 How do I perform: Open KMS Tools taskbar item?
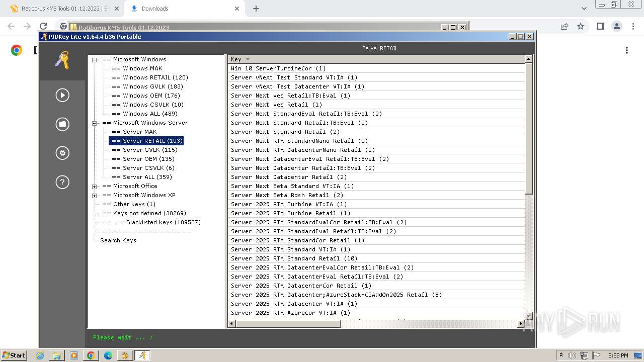125,355
